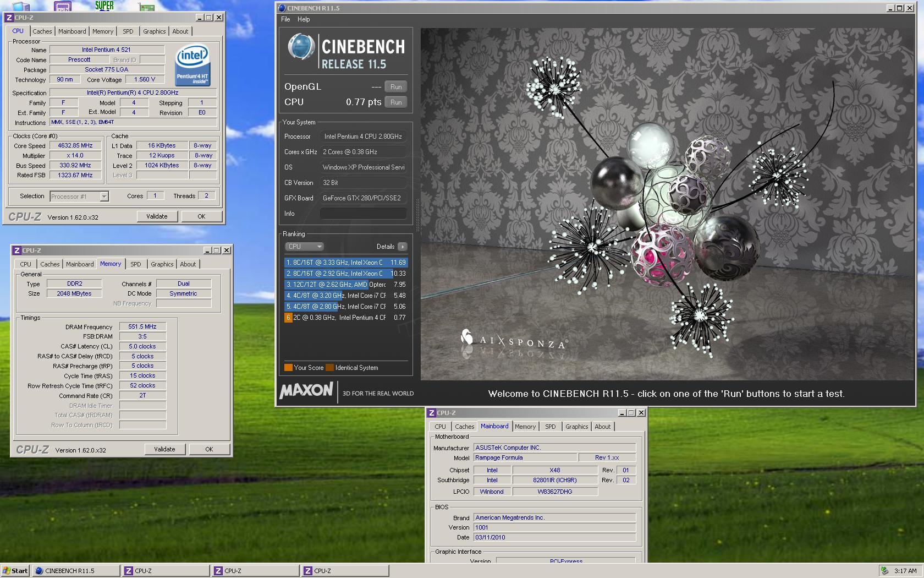This screenshot has height=578, width=924.
Task: Activate the first CPU-Z taskbar button
Action: (166, 571)
